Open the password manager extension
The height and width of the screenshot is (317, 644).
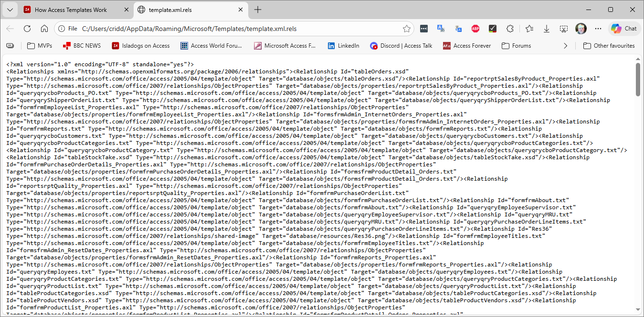[x=424, y=29]
